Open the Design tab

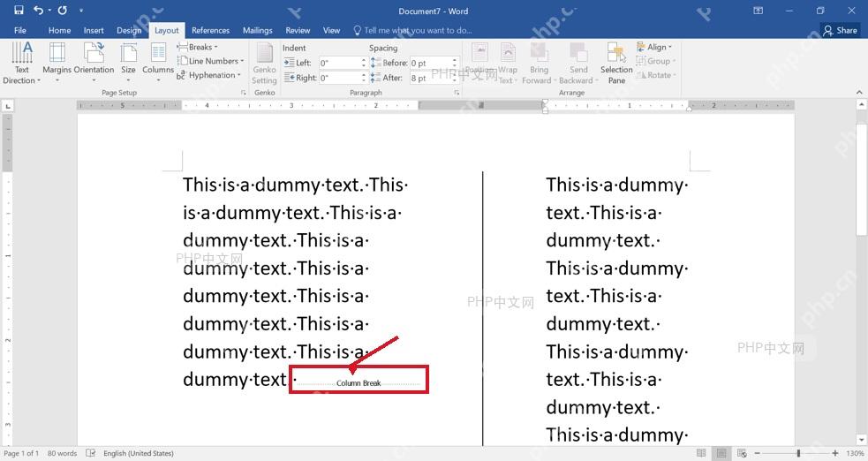129,30
